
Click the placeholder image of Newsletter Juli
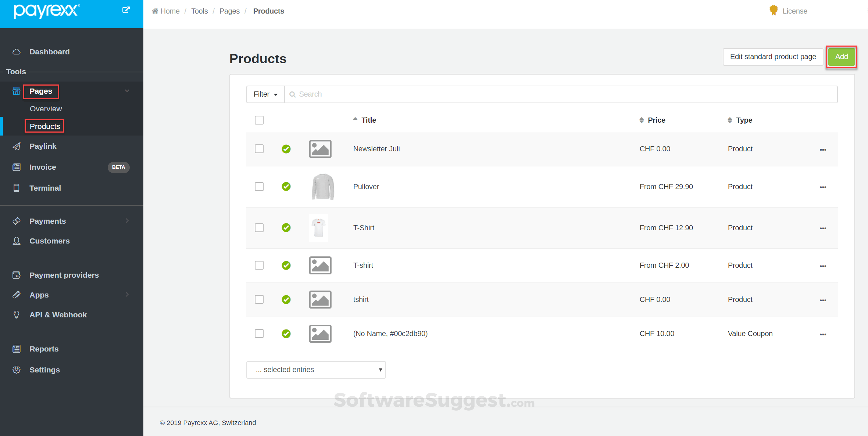click(320, 149)
